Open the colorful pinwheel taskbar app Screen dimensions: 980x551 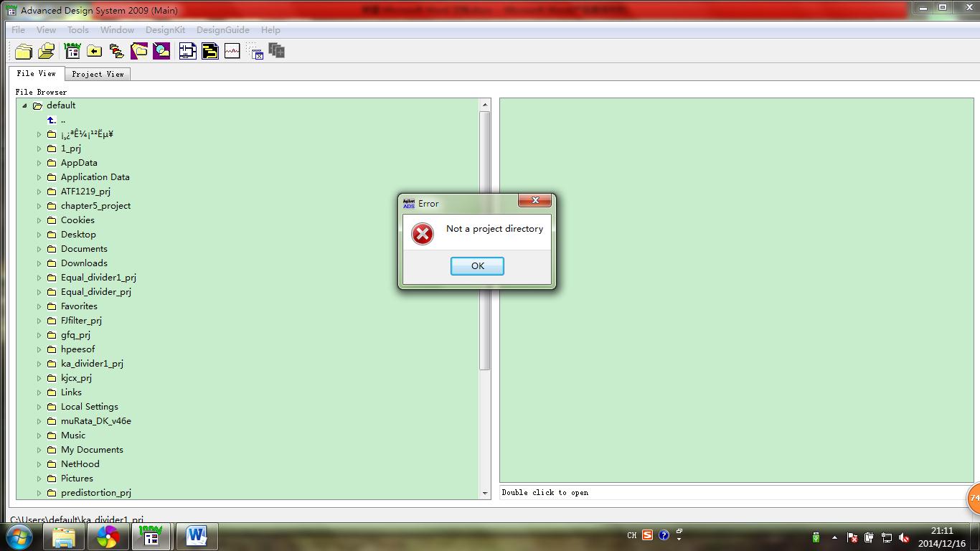(x=108, y=537)
